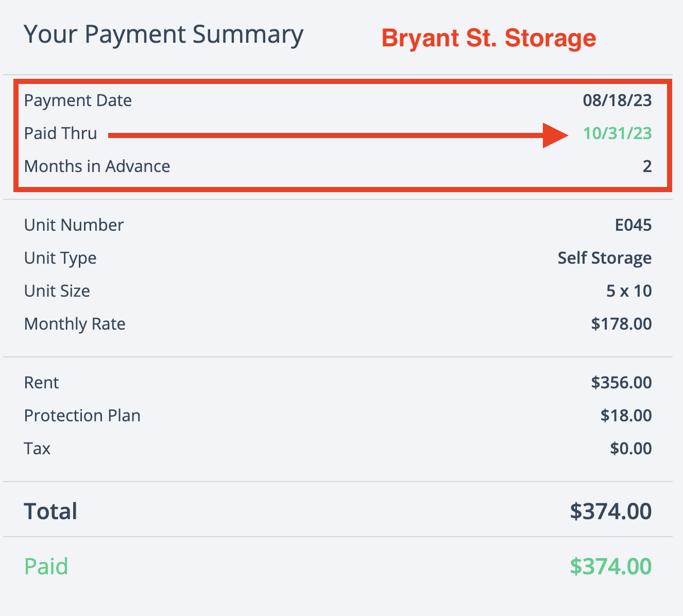Click the Payment Date label

point(78,100)
